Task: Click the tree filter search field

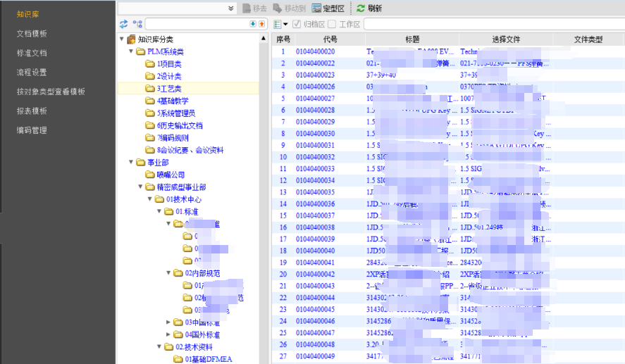Action: coord(197,25)
